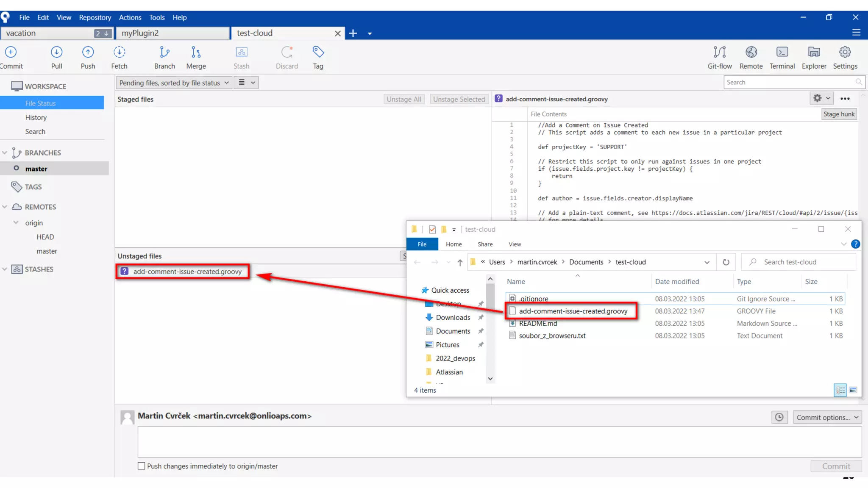Image resolution: width=868 pixels, height=488 pixels.
Task: Toggle the checkmark icon in the Explorer title bar
Action: (x=432, y=229)
